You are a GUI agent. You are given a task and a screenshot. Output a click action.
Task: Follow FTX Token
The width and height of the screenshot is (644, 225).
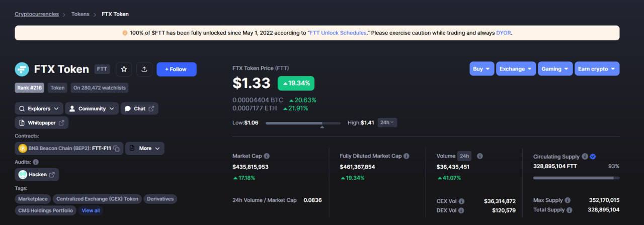point(176,69)
